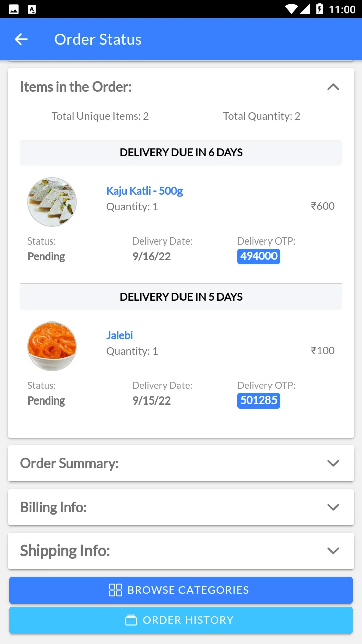
Task: Click the stack icon in Order History
Action: (131, 620)
